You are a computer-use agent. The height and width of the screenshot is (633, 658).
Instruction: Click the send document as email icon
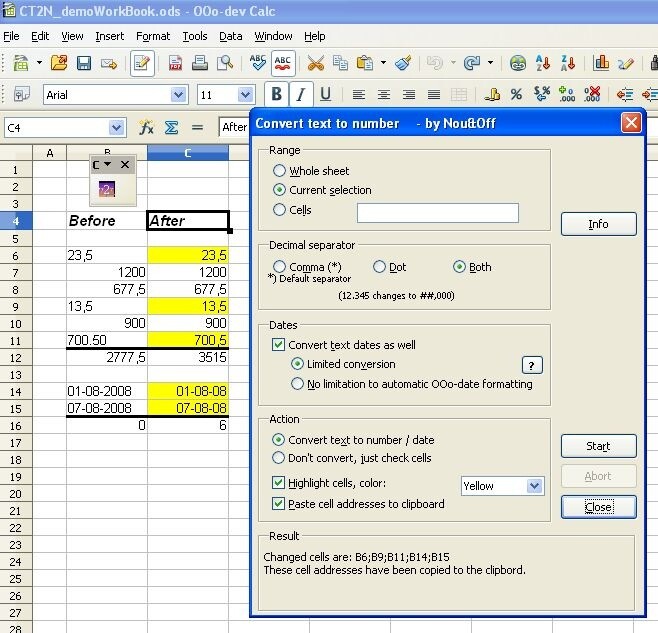(x=109, y=64)
